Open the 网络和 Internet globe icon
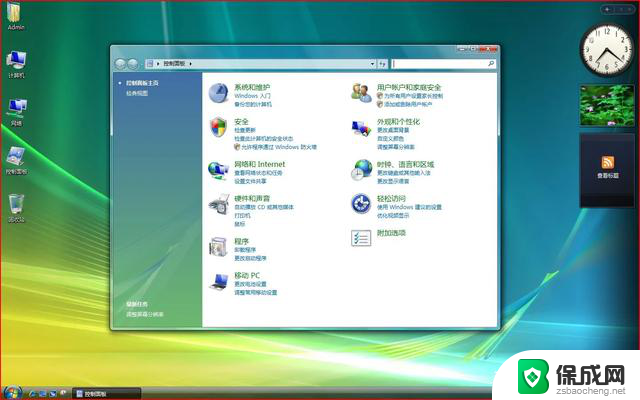 tap(218, 170)
